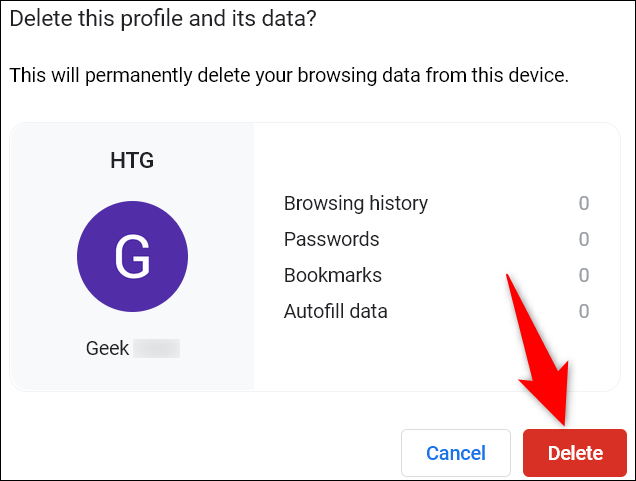Click the gray profile panel below the avatar
Screen dimensions: 636x481
pyautogui.click(x=132, y=375)
